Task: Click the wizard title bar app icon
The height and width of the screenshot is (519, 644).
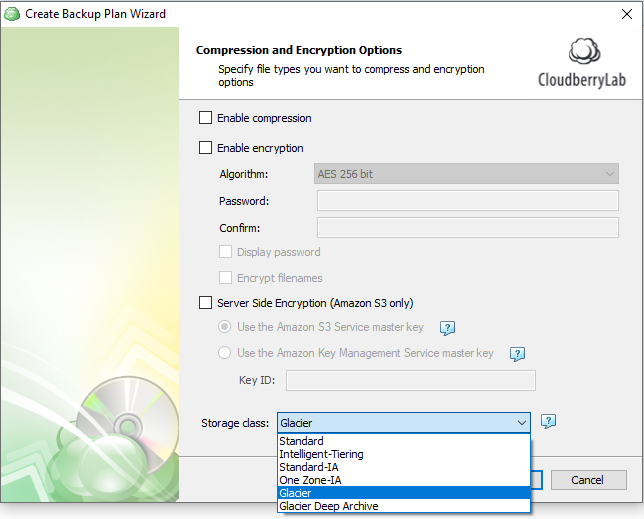Action: pyautogui.click(x=12, y=14)
